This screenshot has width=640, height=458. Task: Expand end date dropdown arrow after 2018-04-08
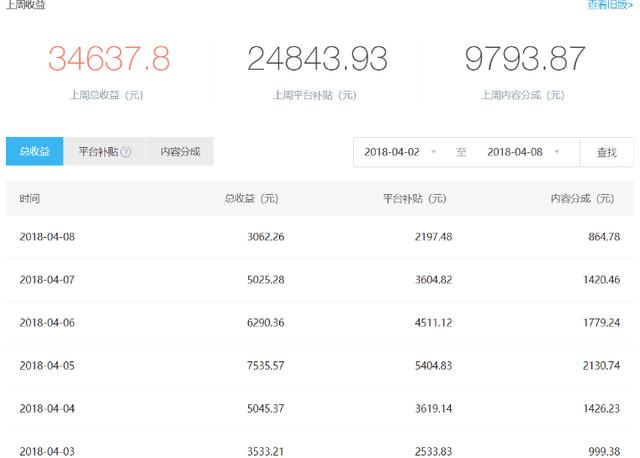pyautogui.click(x=556, y=153)
